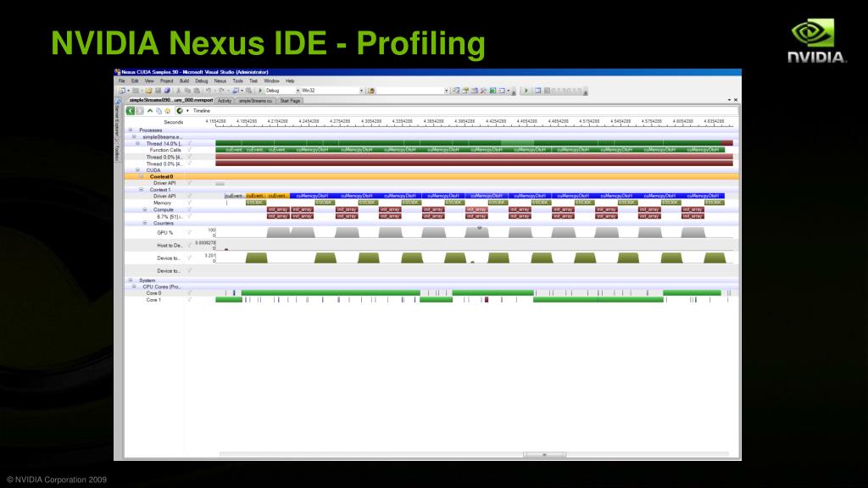This screenshot has width=868, height=488.
Task: Click the Nexus window icon after play
Action: [x=537, y=91]
